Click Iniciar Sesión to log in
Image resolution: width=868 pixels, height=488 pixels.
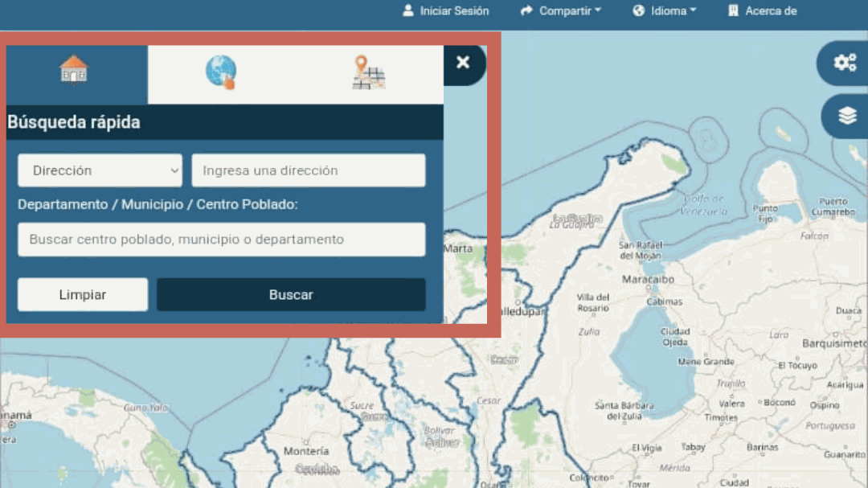click(445, 11)
